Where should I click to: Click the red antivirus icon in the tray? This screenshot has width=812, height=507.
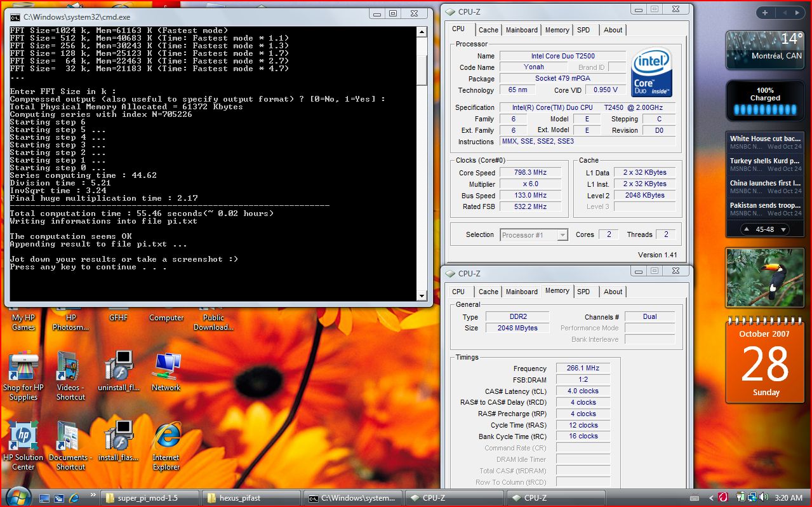tap(722, 498)
